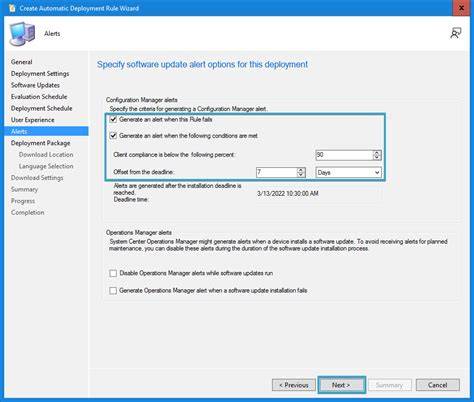Open the Deployment Settings page

(x=40, y=74)
